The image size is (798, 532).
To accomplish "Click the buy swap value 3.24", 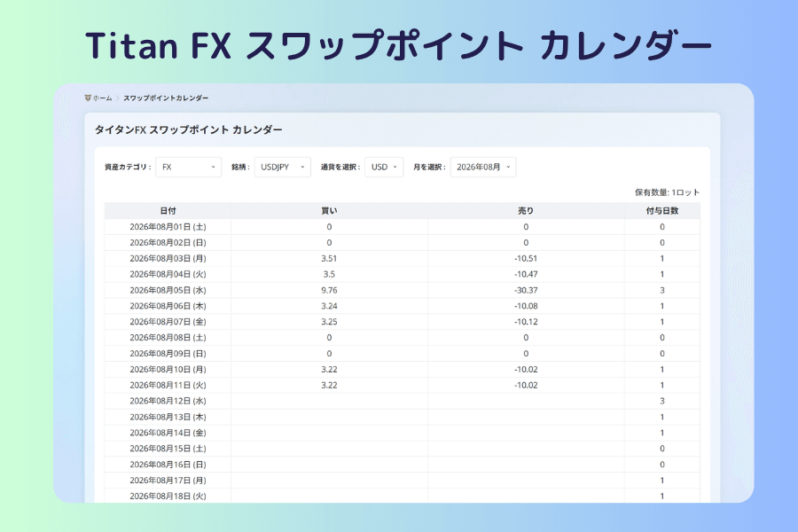I will point(329,306).
